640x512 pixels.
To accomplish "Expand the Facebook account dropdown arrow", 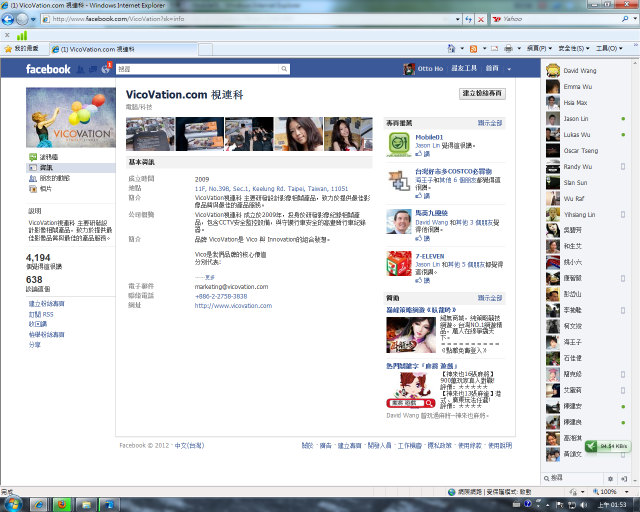I will click(509, 69).
